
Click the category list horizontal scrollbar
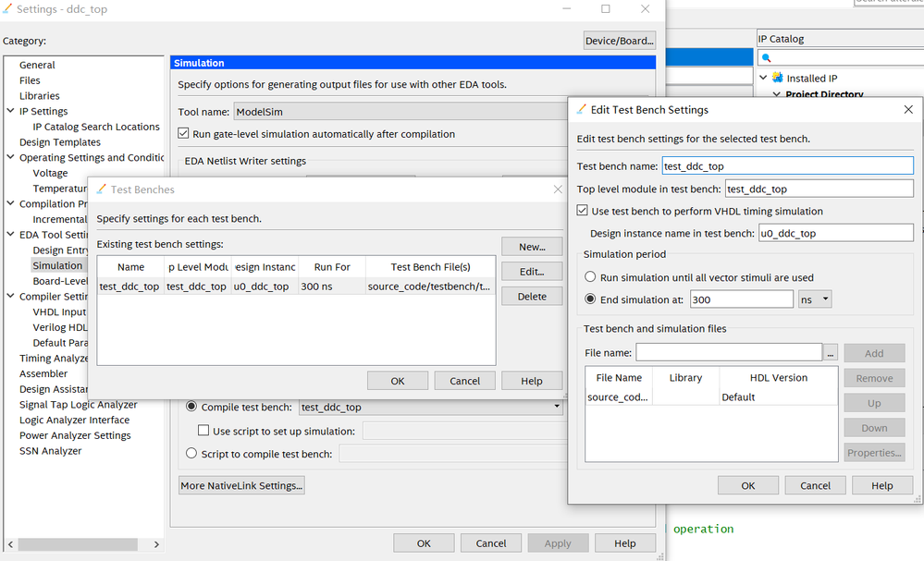click(x=78, y=544)
